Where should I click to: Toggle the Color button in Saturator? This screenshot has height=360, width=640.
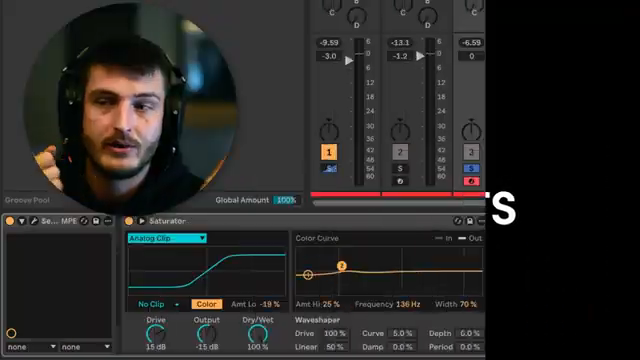207,304
